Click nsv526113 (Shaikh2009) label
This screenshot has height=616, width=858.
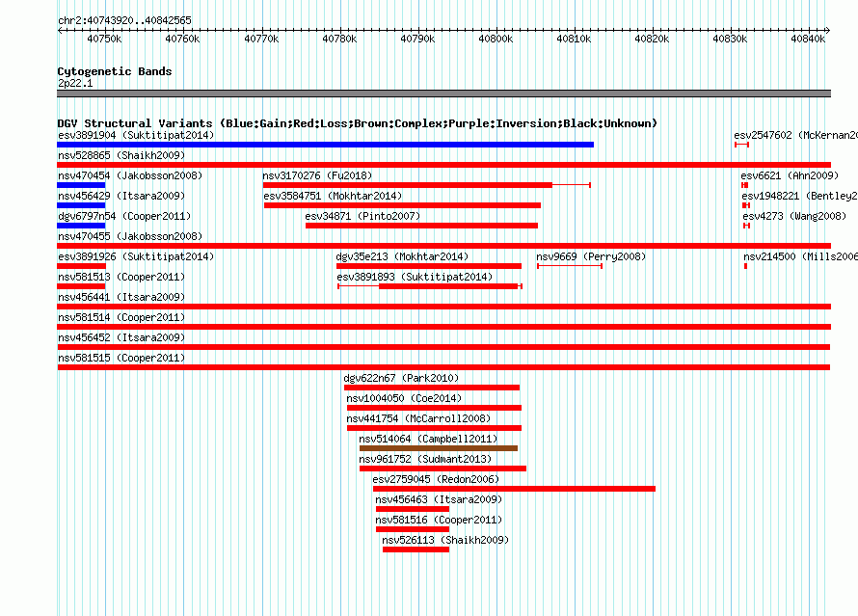coord(445,540)
